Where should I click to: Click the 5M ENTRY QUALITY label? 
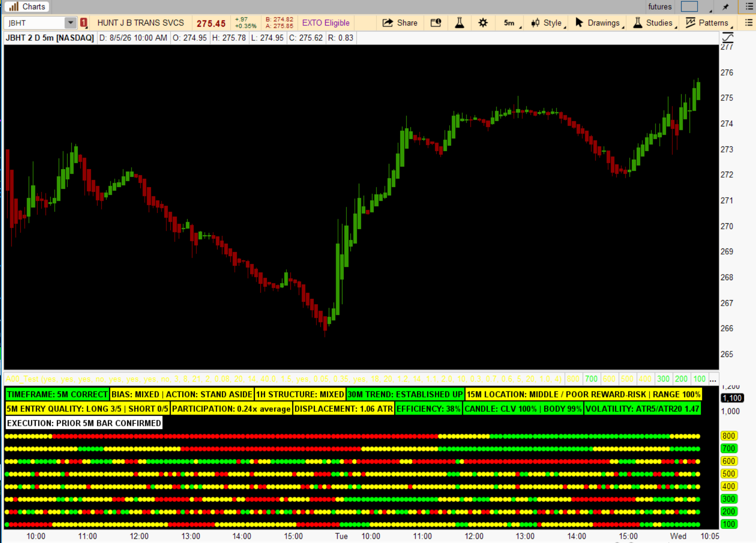(88, 409)
